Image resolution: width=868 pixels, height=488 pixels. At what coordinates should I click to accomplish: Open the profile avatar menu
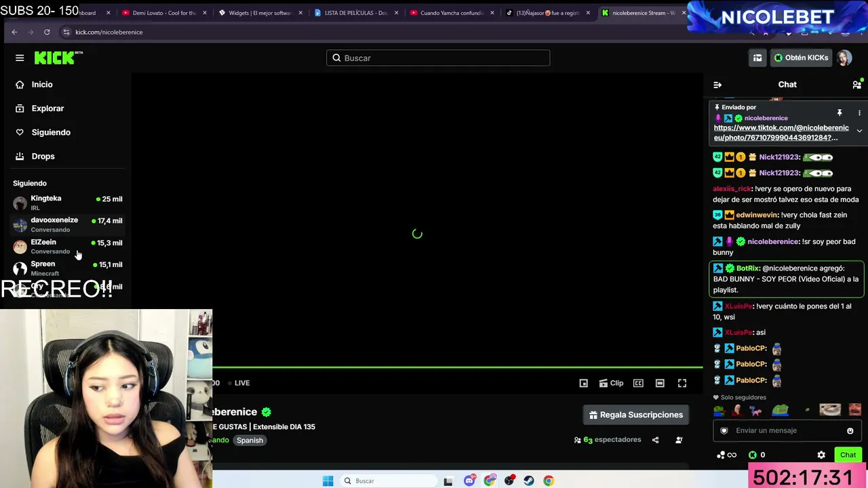click(x=844, y=58)
